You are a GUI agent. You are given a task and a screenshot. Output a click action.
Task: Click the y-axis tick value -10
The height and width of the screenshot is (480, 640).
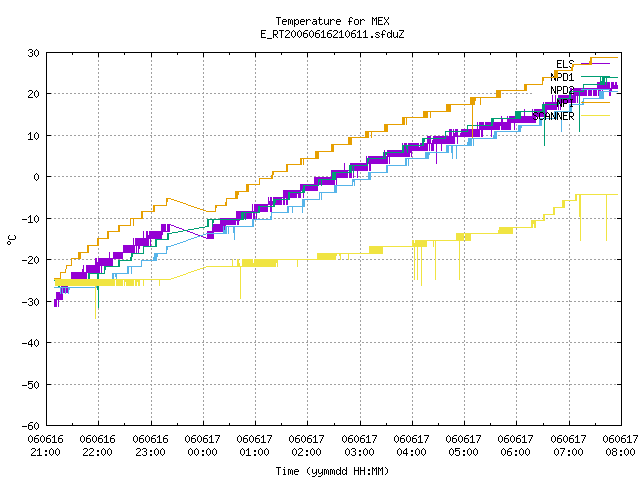30,219
